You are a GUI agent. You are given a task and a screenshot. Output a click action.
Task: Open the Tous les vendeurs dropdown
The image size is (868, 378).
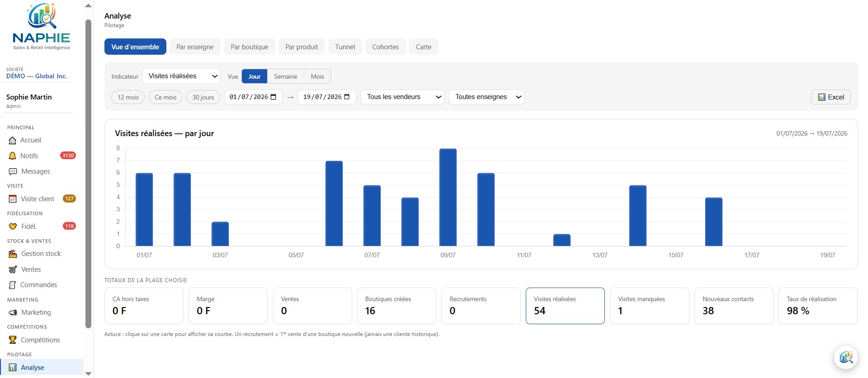tap(402, 97)
